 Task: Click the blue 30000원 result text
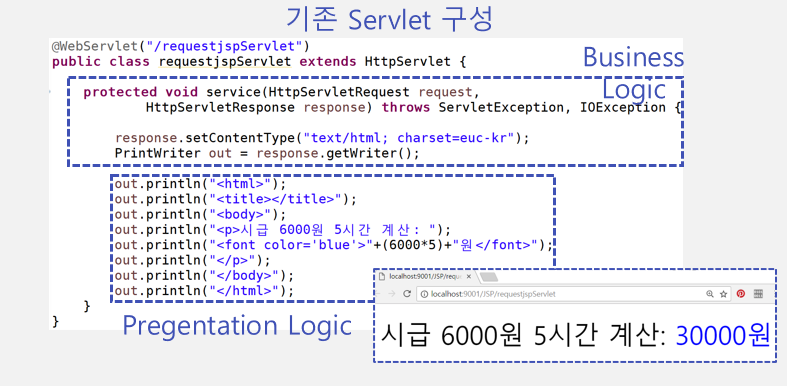pyautogui.click(x=723, y=335)
